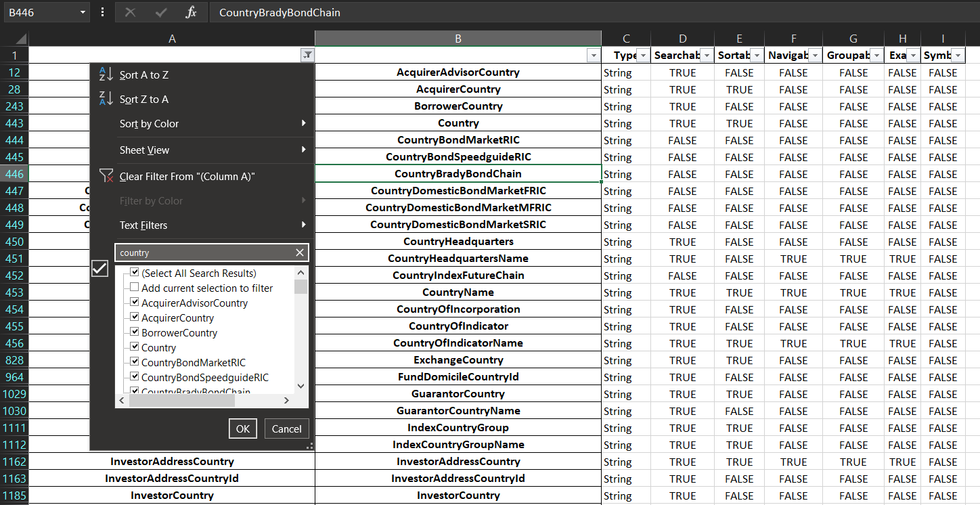Open Groupable column filter dropdown
The width and height of the screenshot is (980, 505).
[877, 56]
